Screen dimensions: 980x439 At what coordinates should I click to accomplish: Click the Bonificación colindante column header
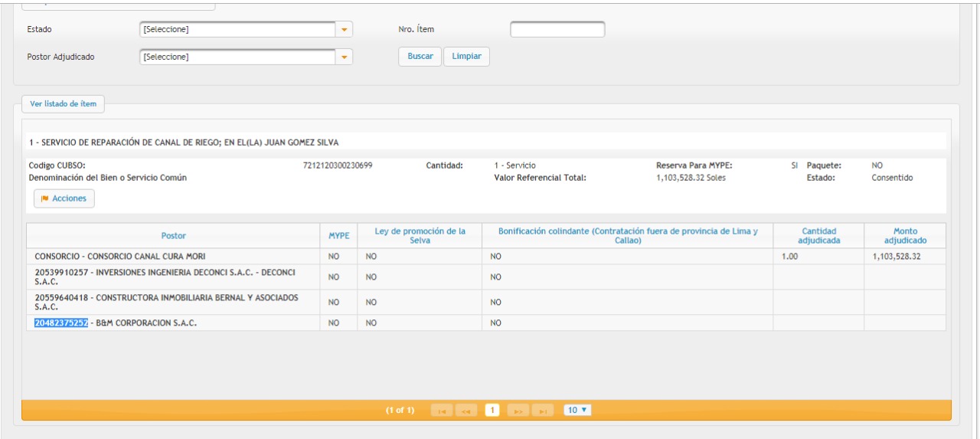tap(628, 236)
